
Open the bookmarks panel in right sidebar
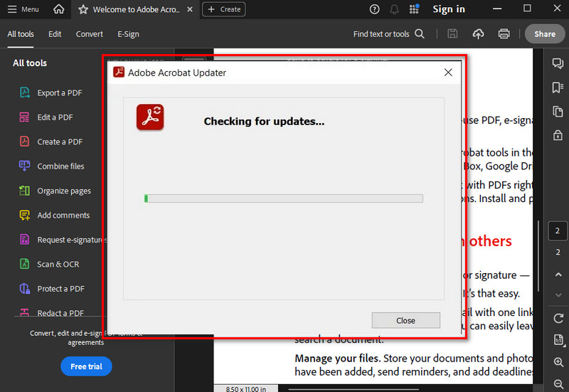[x=558, y=88]
